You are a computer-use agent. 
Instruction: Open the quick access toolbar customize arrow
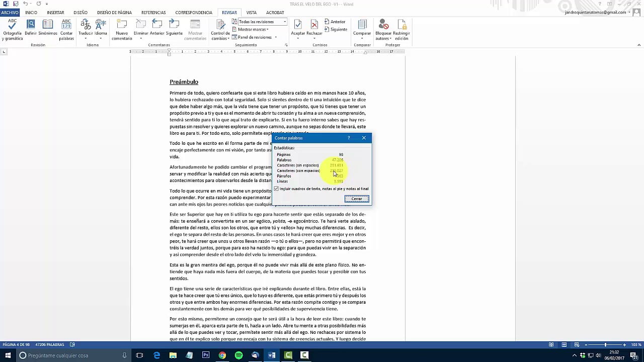pos(47,4)
